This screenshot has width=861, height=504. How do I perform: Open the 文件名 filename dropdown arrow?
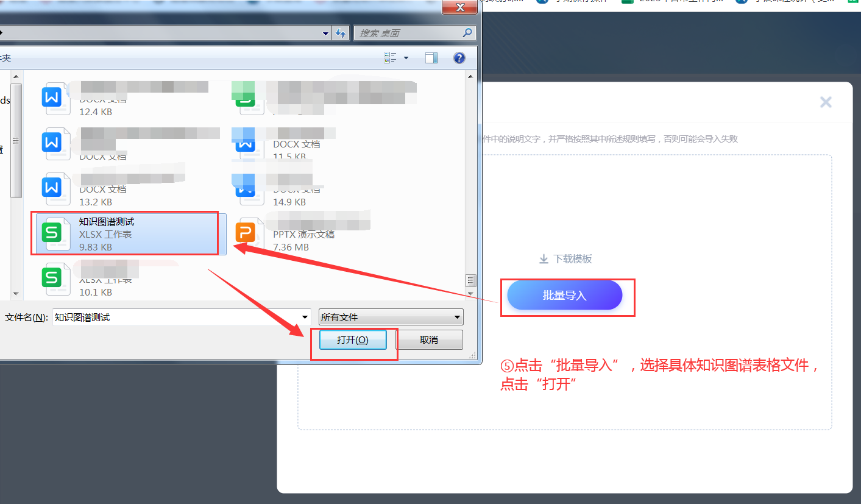pos(305,317)
